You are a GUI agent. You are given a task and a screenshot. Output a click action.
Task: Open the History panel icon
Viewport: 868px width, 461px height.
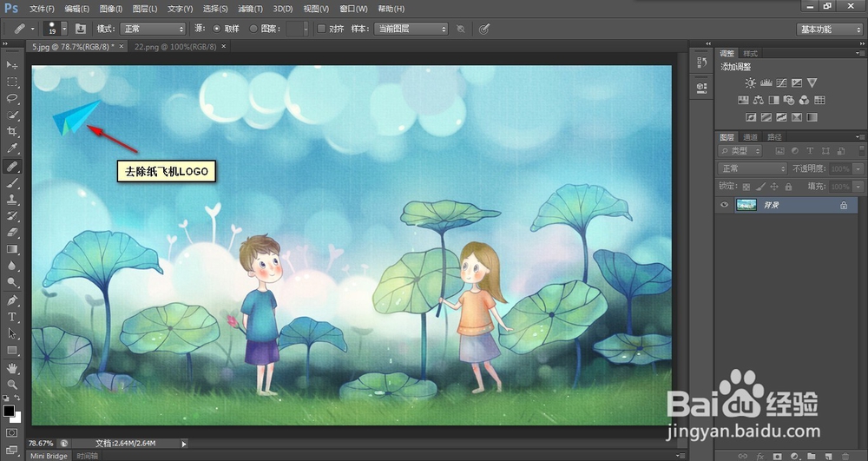click(702, 63)
